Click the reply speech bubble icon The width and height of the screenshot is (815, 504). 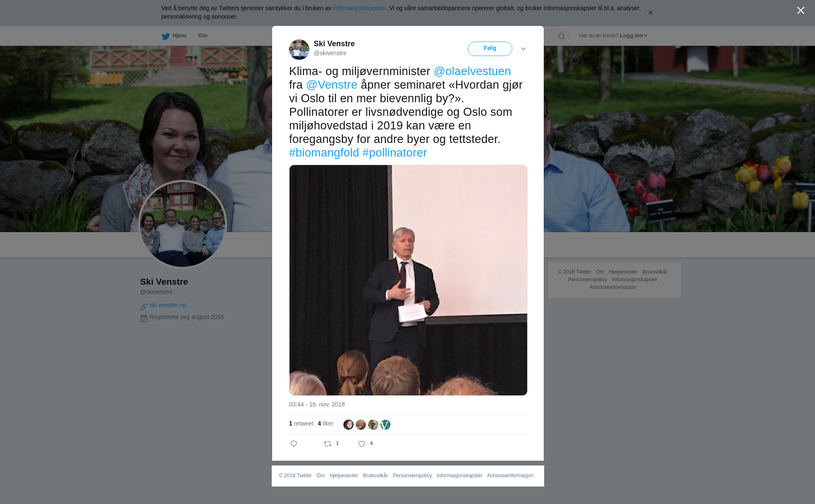294,444
